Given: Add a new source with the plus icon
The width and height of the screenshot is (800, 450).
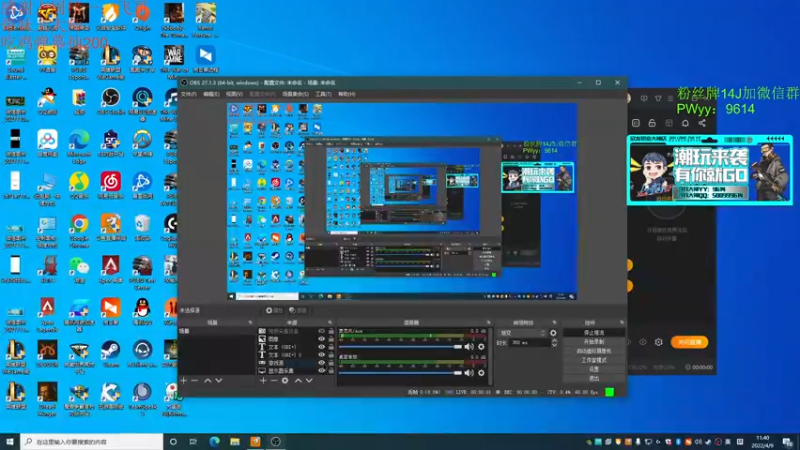Looking at the screenshot, I should 263,381.
